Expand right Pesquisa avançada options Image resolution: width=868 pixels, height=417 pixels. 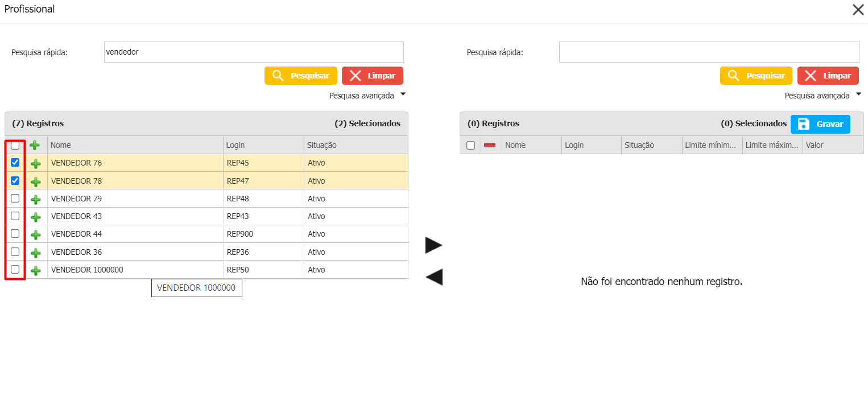coord(823,96)
